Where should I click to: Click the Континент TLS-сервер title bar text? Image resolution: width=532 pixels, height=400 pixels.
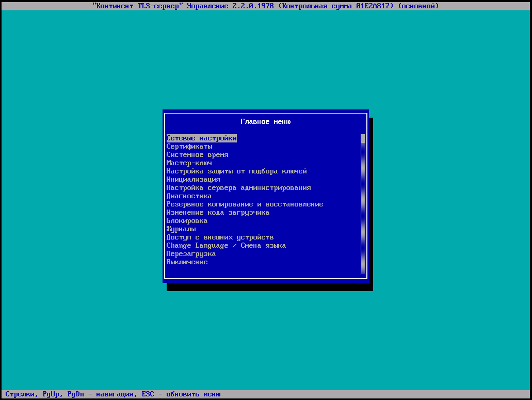point(266,6)
